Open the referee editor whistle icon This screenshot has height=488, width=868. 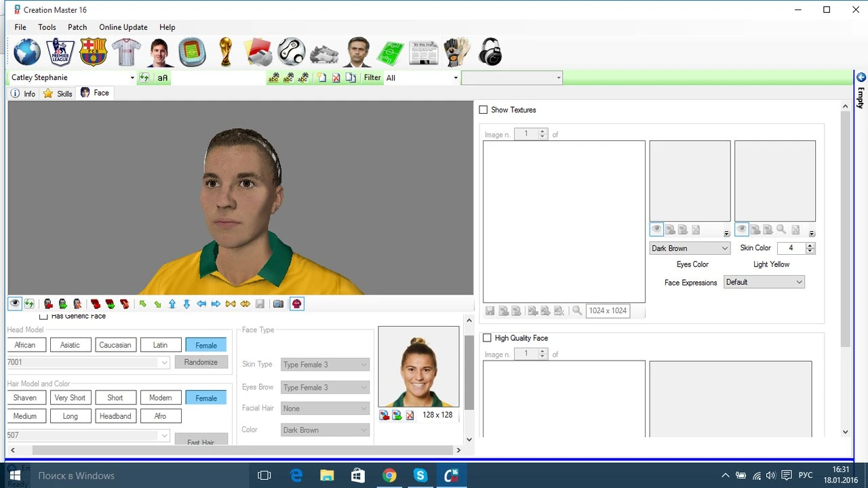pos(258,52)
